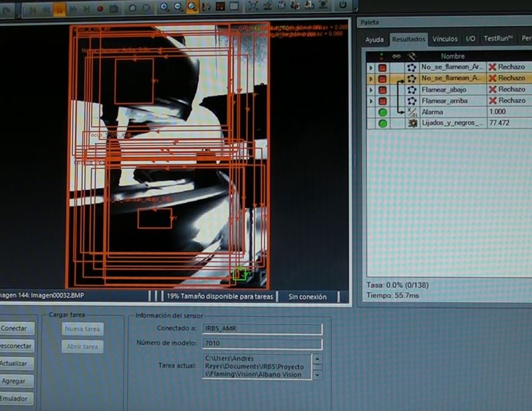This screenshot has width=532, height=411.
Task: Click the Conectar button
Action: click(x=14, y=328)
